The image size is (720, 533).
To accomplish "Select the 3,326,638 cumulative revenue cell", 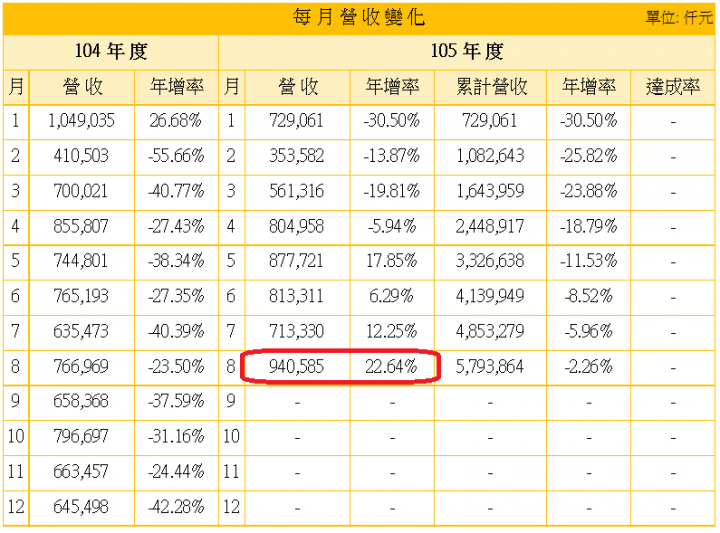I will (x=491, y=261).
